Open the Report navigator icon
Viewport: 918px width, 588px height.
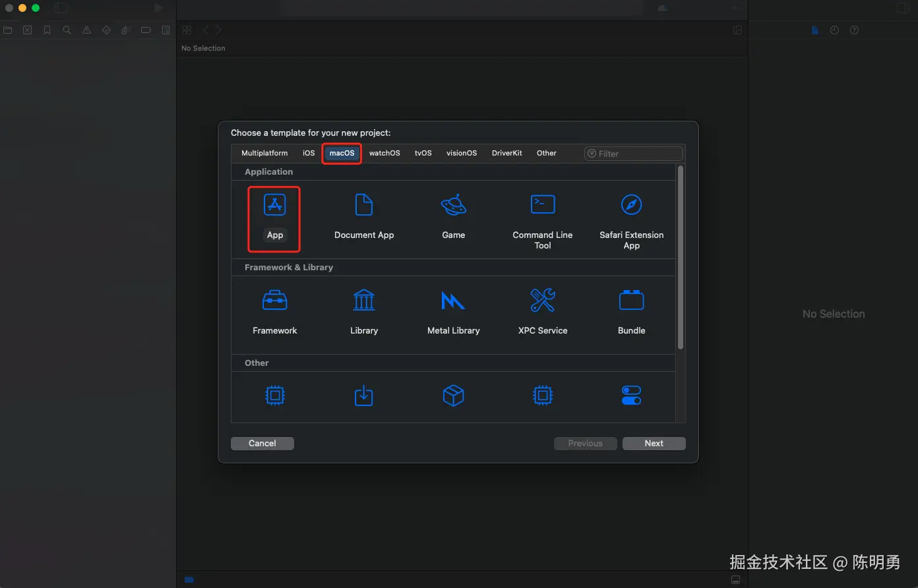click(166, 30)
